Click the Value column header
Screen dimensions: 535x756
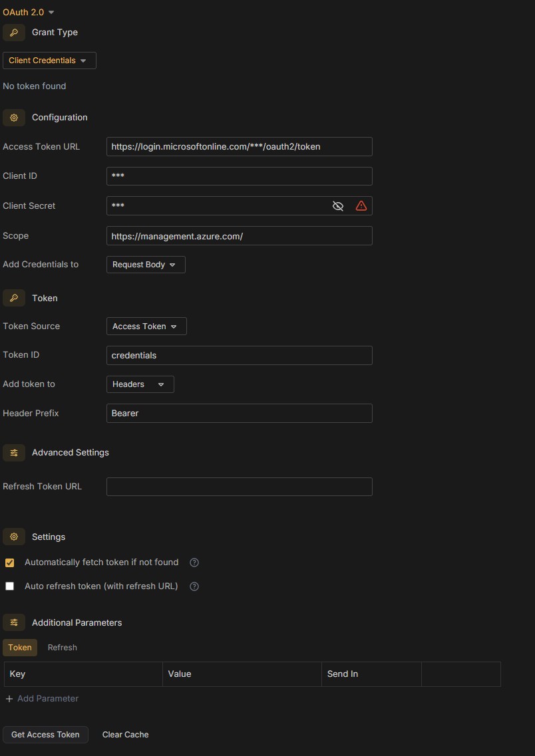pos(242,674)
